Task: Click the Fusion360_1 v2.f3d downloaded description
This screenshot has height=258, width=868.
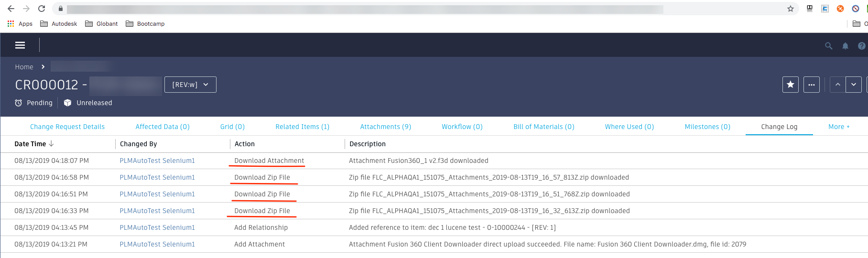Action: [x=419, y=161]
